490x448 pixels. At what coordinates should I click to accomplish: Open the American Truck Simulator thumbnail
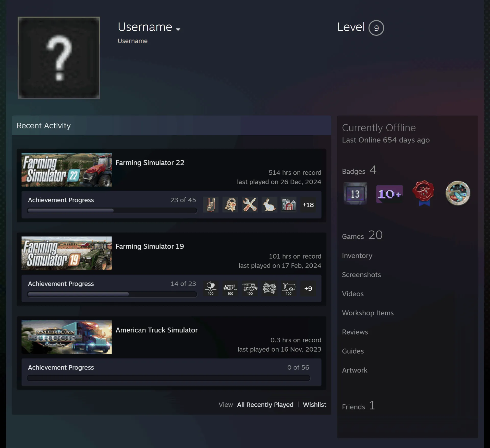[x=67, y=337]
